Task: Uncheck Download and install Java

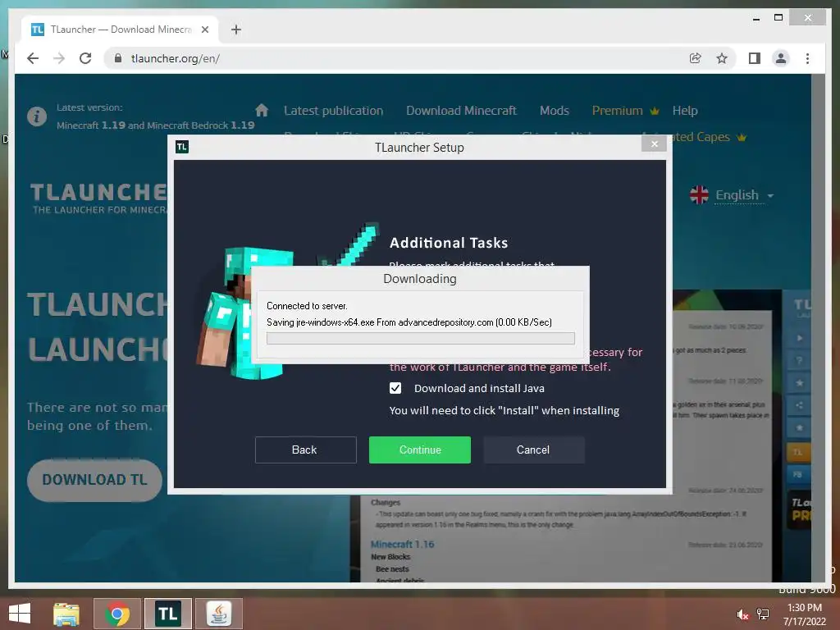Action: coord(395,388)
